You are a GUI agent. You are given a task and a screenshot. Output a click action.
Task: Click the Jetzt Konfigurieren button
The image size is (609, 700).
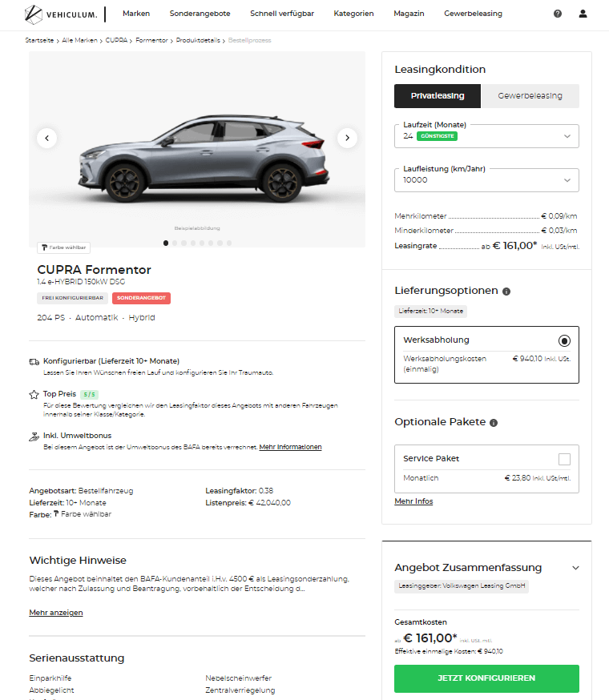coord(486,678)
